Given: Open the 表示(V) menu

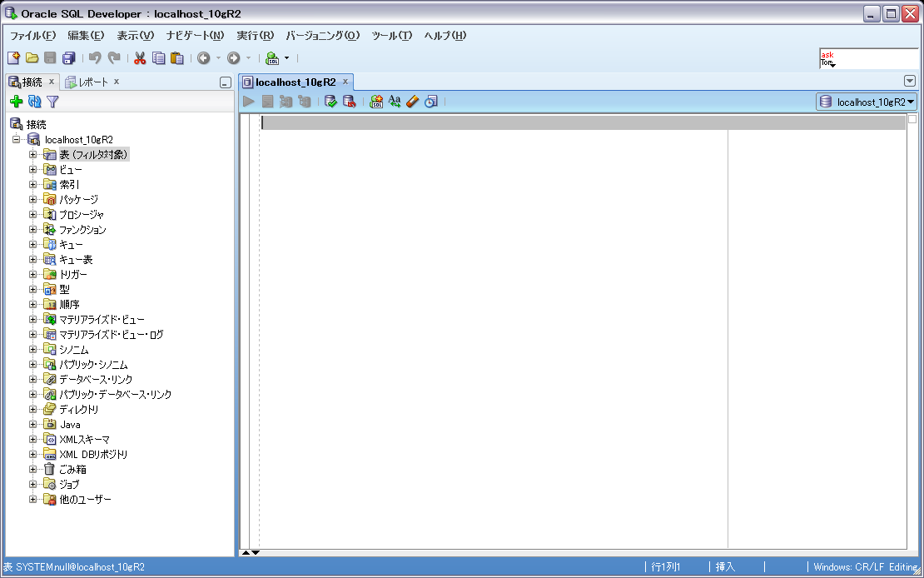Looking at the screenshot, I should [135, 35].
